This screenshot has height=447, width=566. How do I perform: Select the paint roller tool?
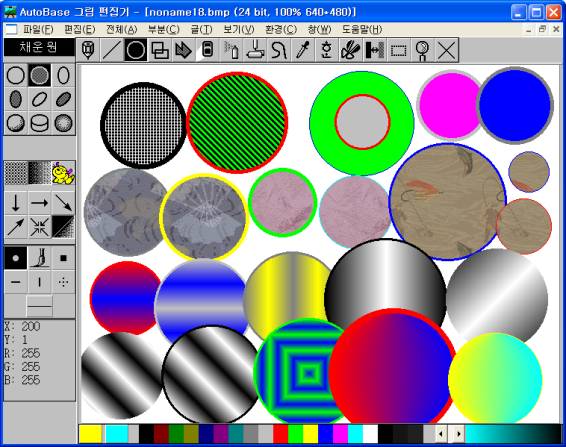click(255, 50)
